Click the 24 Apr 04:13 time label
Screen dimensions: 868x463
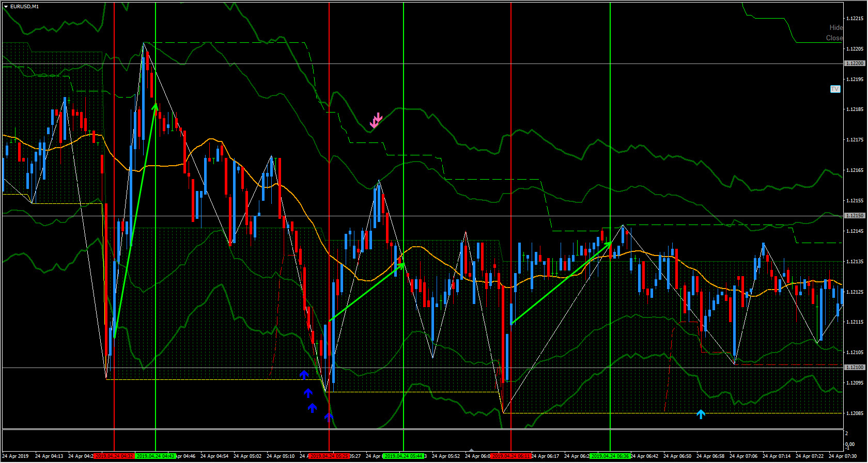click(49, 456)
